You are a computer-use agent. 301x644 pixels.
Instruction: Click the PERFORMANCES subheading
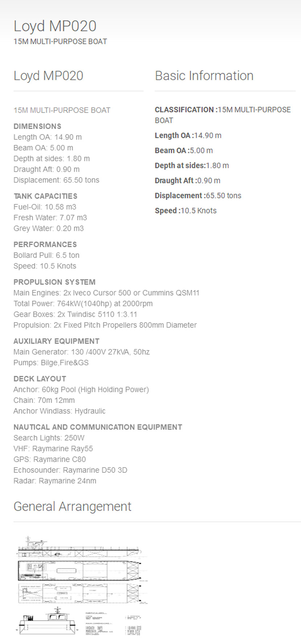(x=45, y=245)
